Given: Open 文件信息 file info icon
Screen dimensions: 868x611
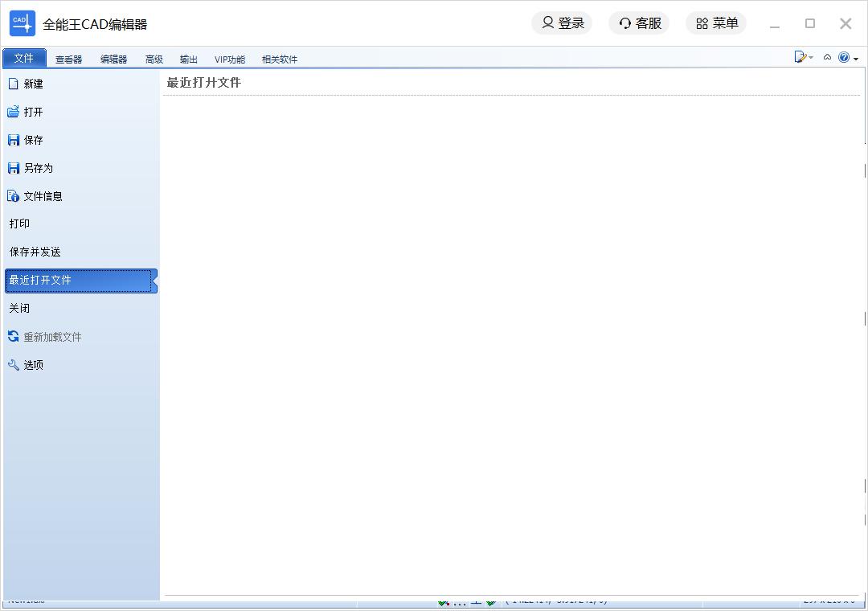Looking at the screenshot, I should 13,196.
